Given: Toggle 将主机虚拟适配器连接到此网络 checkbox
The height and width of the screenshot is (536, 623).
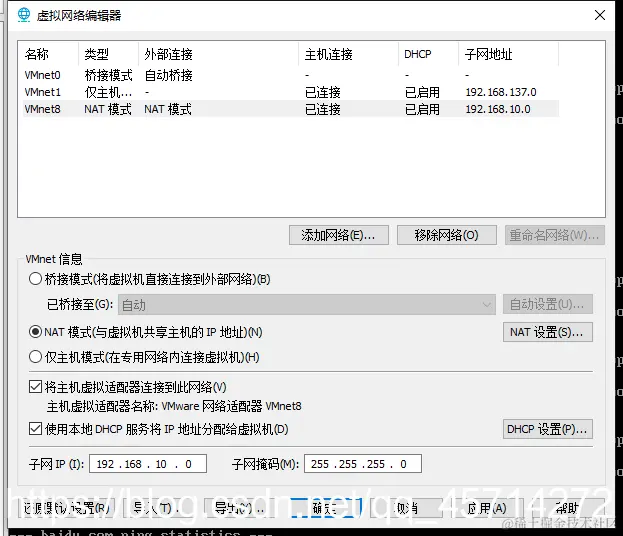Looking at the screenshot, I should pos(35,387).
